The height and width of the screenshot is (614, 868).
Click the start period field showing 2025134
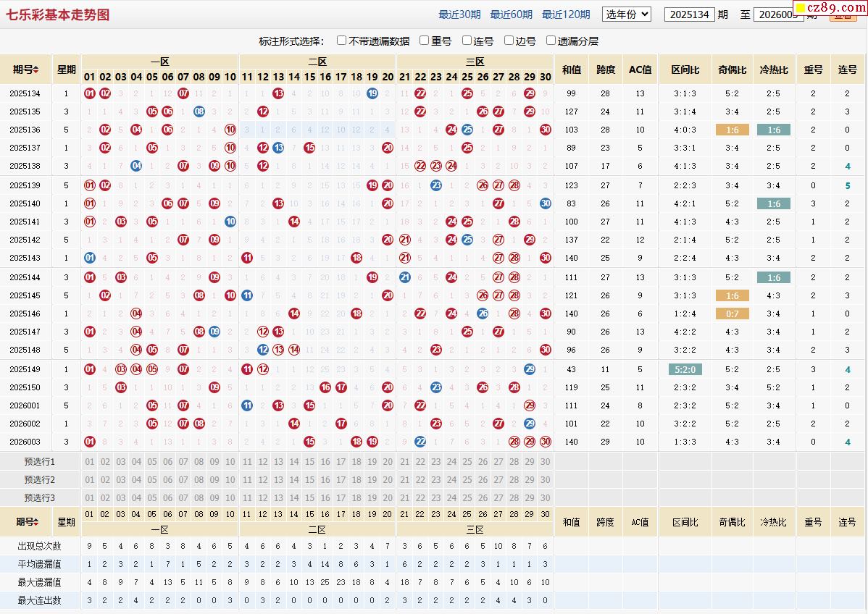pos(689,14)
